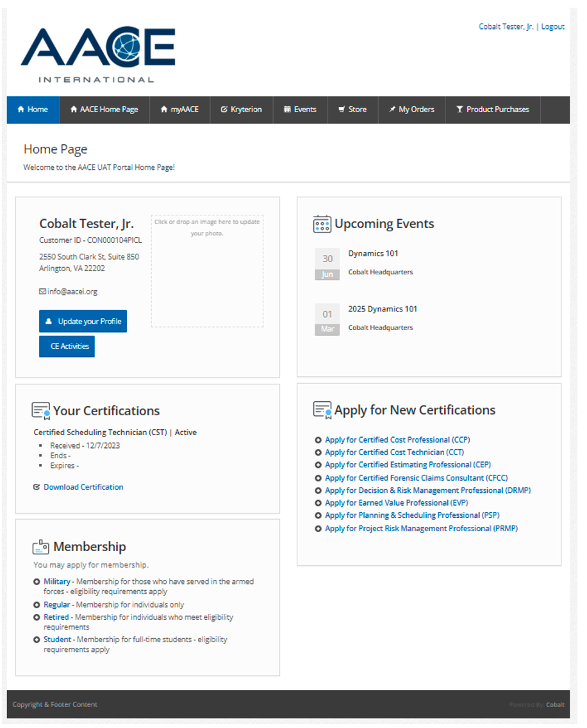Click the bullet icon beside Military membership
Image resolution: width=587 pixels, height=728 pixels.
[37, 582]
